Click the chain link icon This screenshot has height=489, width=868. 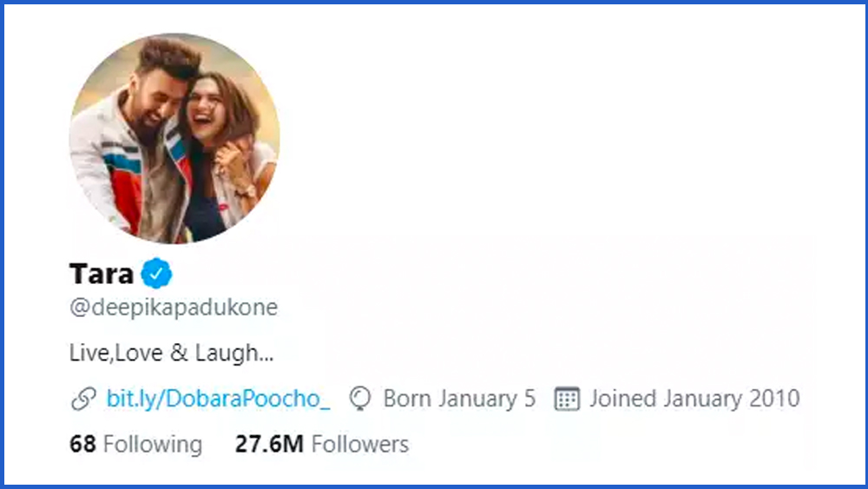point(83,399)
